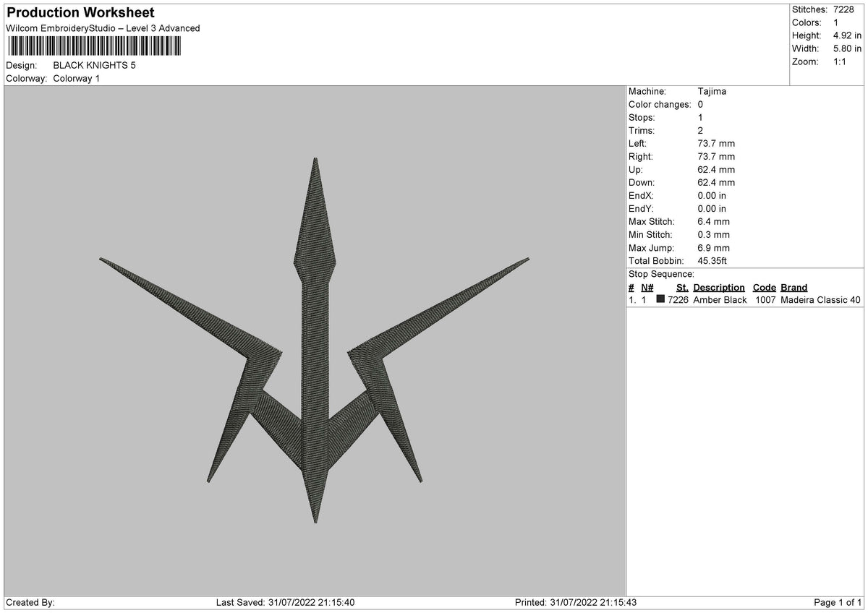
Task: Click the embroidered Black Knights emblem preview
Action: coord(315,340)
